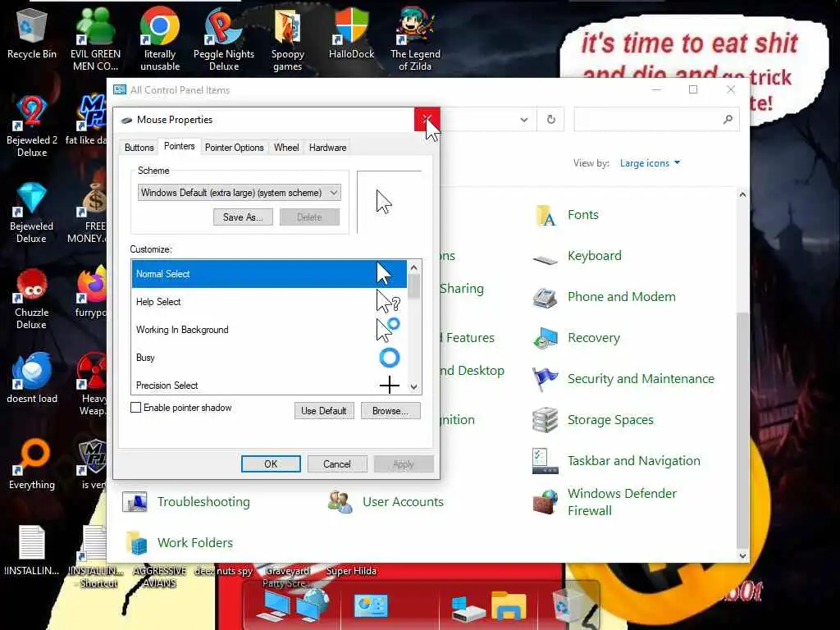Click Browse... to choose a pointer file
840x630 pixels.
point(390,411)
